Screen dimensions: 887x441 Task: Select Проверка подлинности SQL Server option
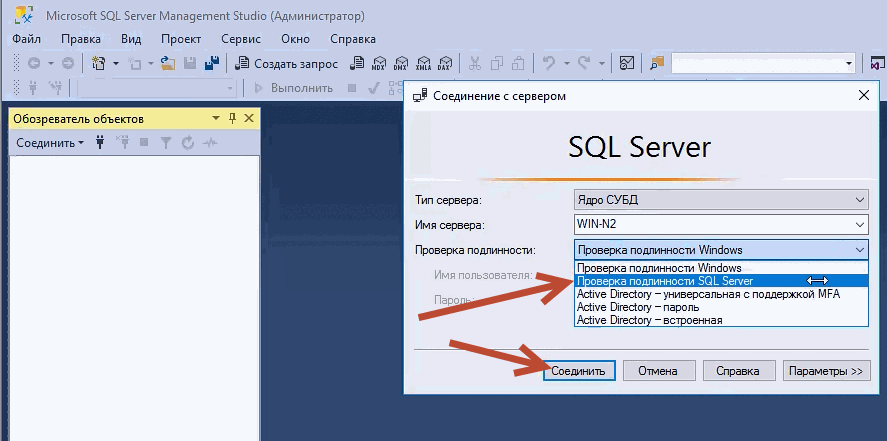click(721, 281)
